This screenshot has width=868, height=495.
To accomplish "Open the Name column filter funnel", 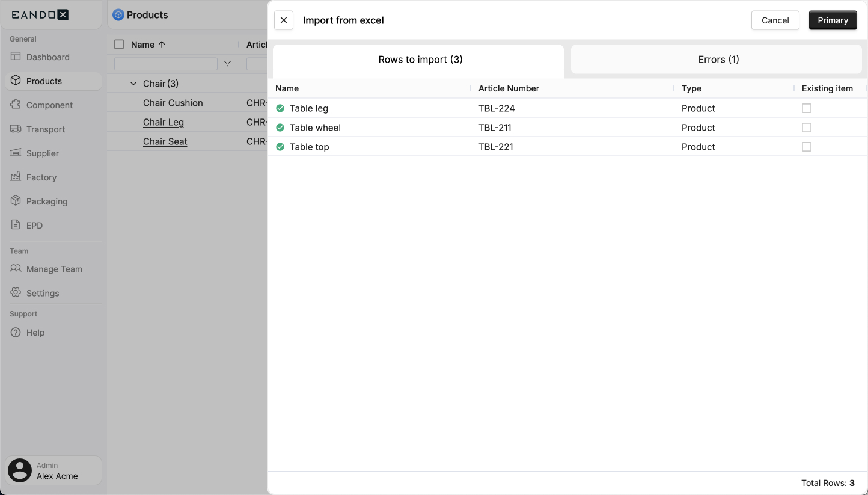I will (x=227, y=63).
